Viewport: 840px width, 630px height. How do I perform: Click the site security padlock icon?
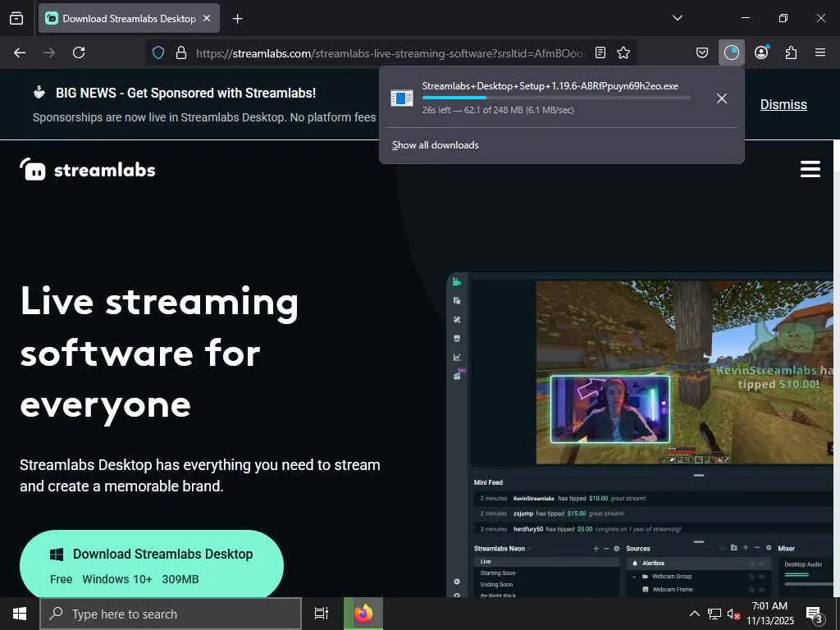coord(181,52)
